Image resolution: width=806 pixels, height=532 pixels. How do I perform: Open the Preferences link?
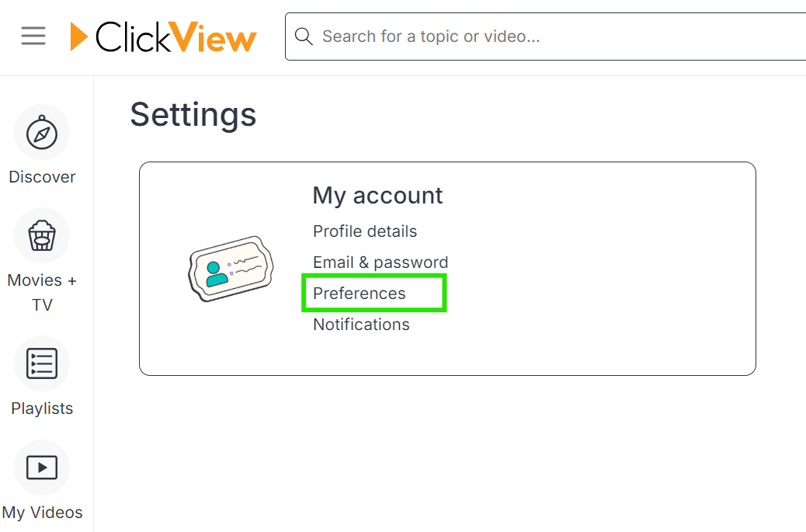point(360,293)
